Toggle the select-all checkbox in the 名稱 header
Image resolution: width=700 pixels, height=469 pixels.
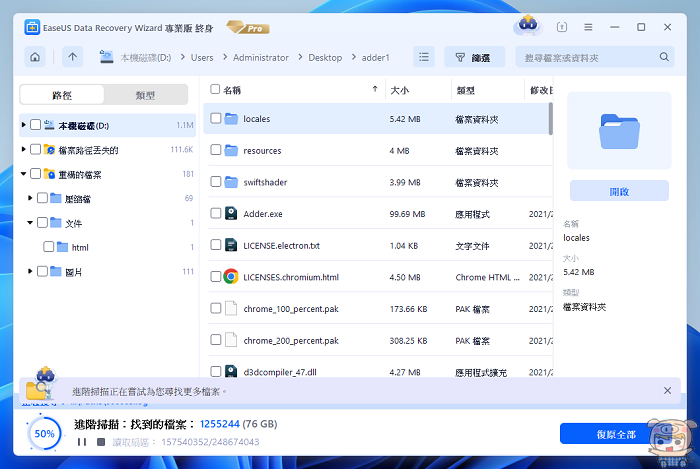(x=215, y=90)
